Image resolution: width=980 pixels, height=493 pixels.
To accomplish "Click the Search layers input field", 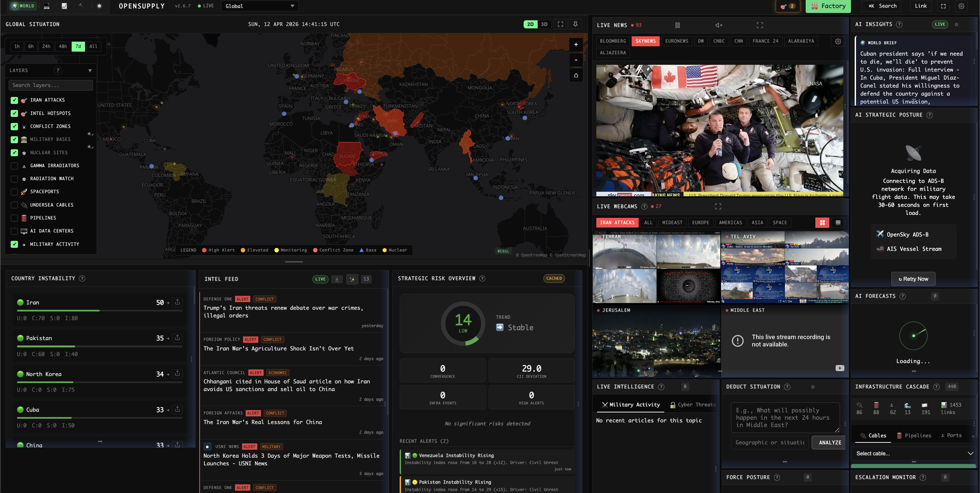I will pos(51,85).
